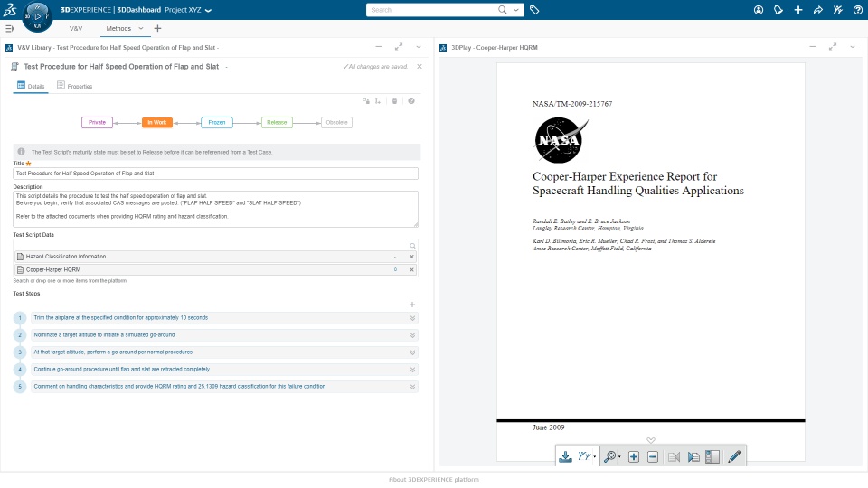The height and width of the screenshot is (488, 868).
Task: Add a new dashboard tab with plus
Action: [x=157, y=28]
